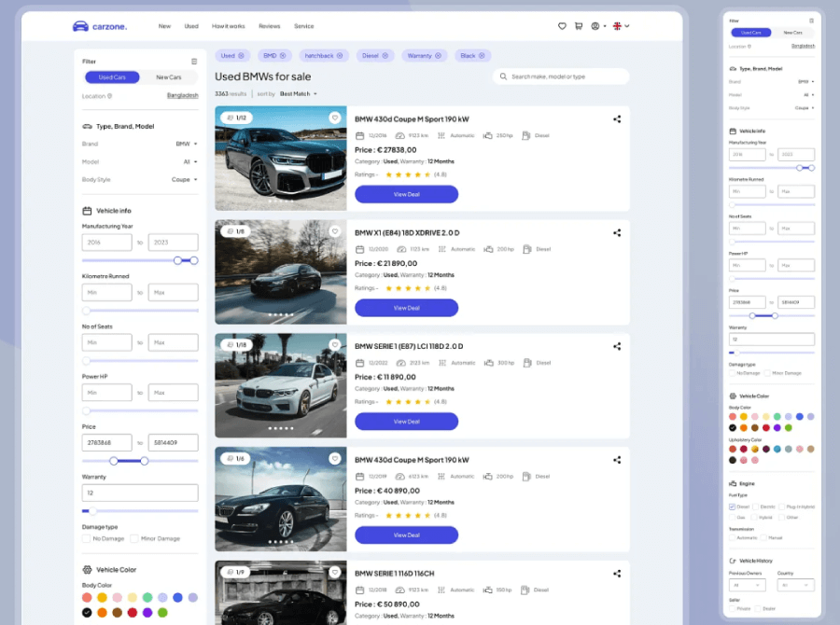Check the Private seller checkbox
The height and width of the screenshot is (625, 840).
coord(733,609)
